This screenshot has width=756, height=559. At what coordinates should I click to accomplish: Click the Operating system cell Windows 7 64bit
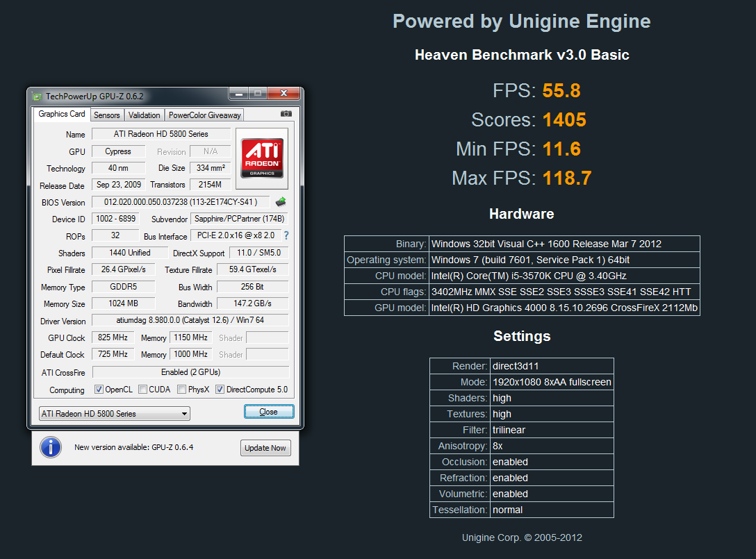[564, 260]
